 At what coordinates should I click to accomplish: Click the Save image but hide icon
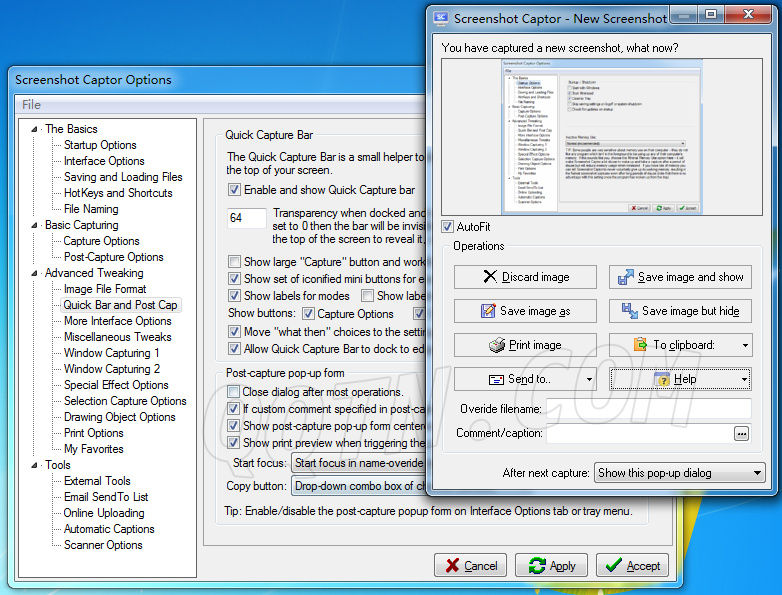click(629, 311)
